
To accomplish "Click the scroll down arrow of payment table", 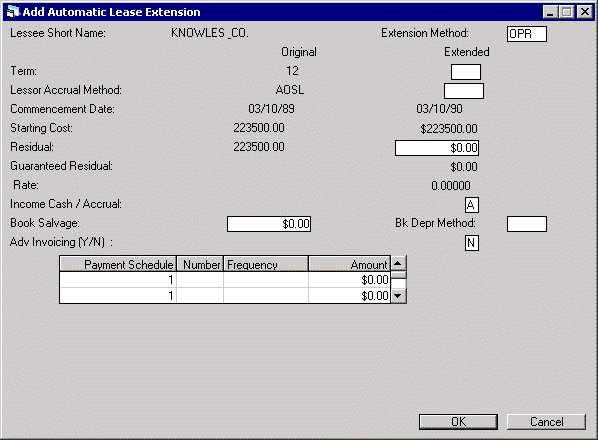I will (398, 295).
